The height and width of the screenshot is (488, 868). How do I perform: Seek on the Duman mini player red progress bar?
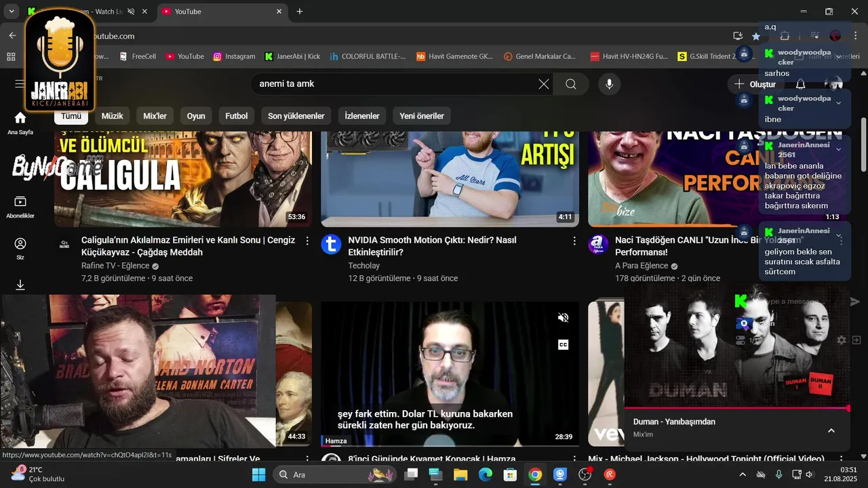(x=736, y=409)
